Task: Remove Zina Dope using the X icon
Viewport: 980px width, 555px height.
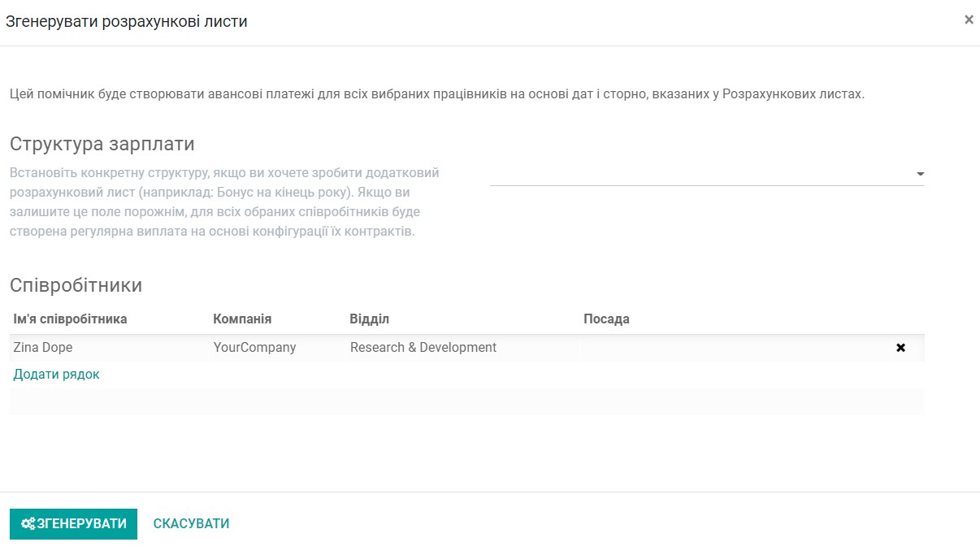Action: 900,347
